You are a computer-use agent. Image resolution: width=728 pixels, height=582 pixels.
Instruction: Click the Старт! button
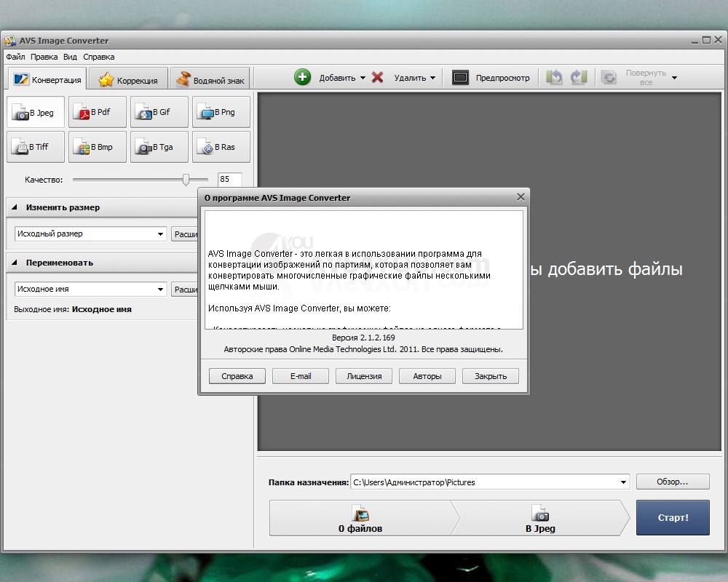pos(673,517)
